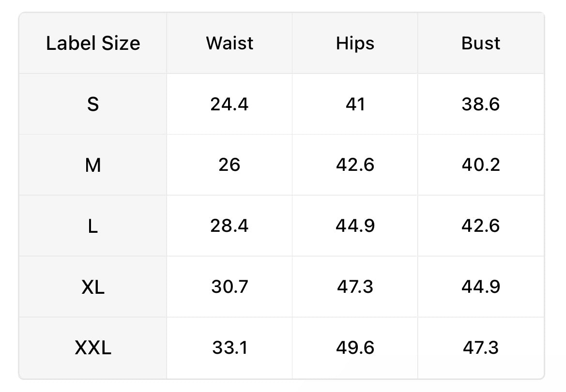Screen dimensions: 566x392
Task: Click waist value 30.7 for size XL
Action: 229,287
